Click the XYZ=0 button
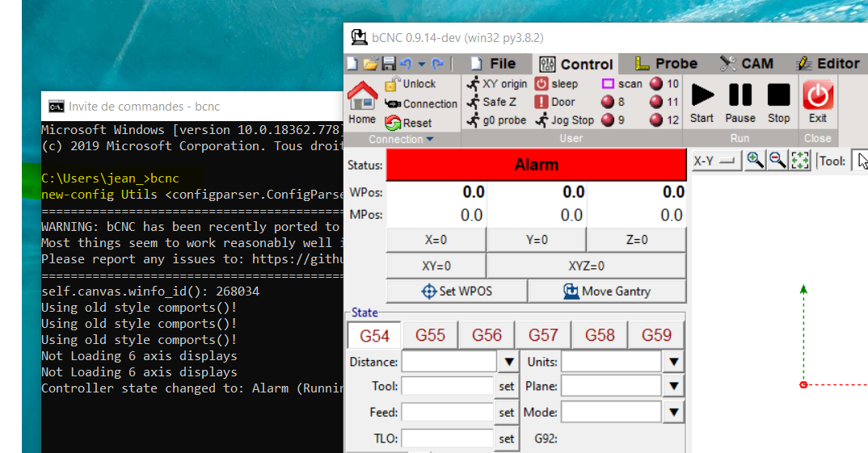 [x=586, y=266]
